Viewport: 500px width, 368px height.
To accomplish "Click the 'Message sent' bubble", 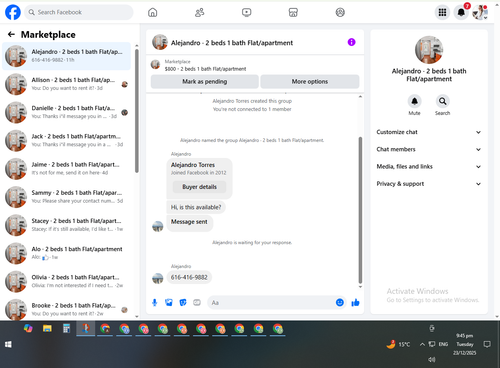I will pyautogui.click(x=189, y=222).
